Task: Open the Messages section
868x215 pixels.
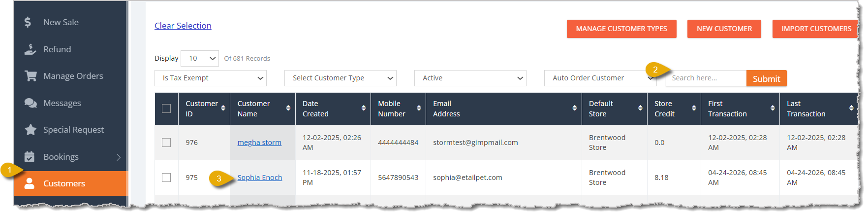Action: coord(62,103)
